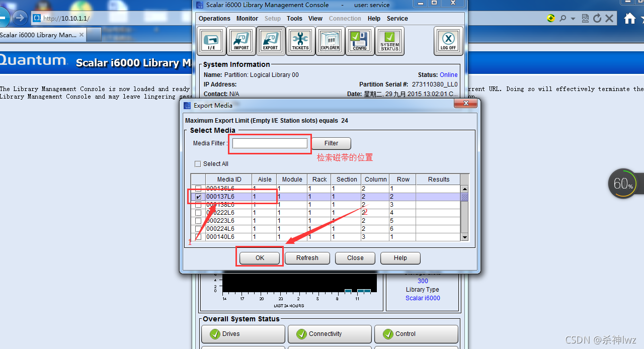This screenshot has height=349, width=644.
Task: Open the Monitor menu
Action: (247, 19)
